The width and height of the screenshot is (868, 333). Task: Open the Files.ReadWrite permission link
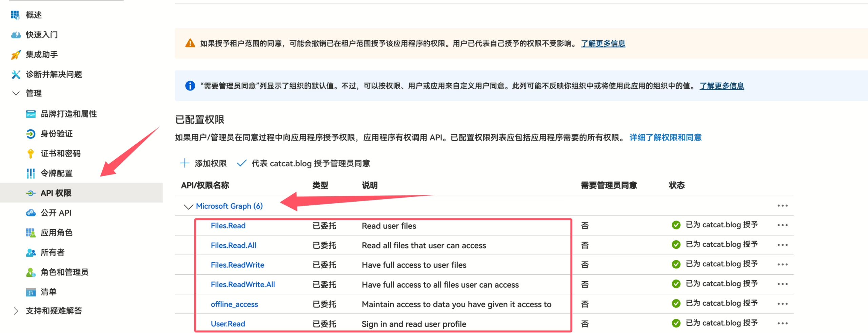click(237, 265)
